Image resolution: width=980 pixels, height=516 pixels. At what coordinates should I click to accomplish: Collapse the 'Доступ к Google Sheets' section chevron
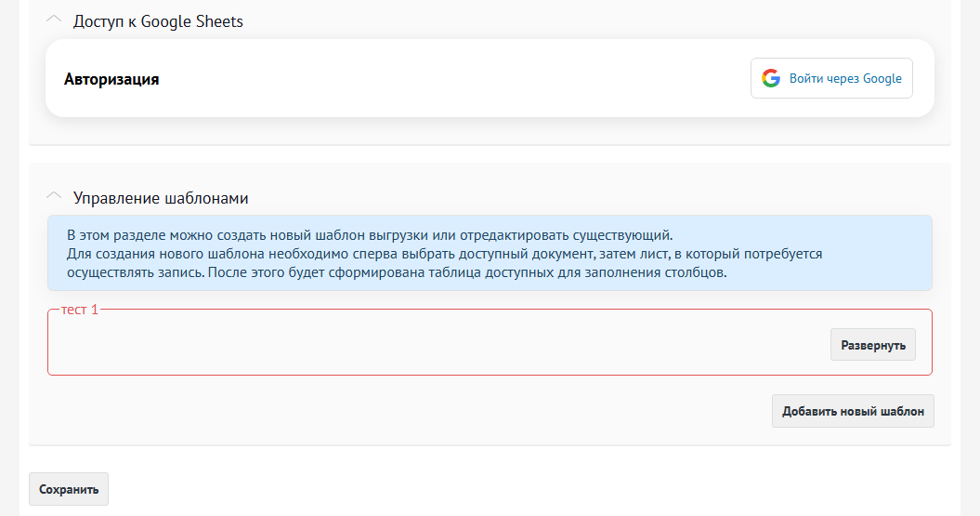pos(54,20)
